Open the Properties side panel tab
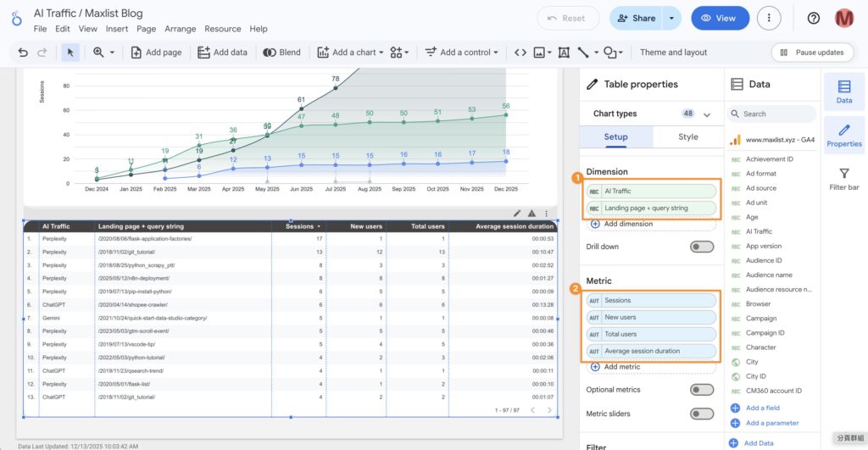Screen dimensions: 868x450 [844, 136]
